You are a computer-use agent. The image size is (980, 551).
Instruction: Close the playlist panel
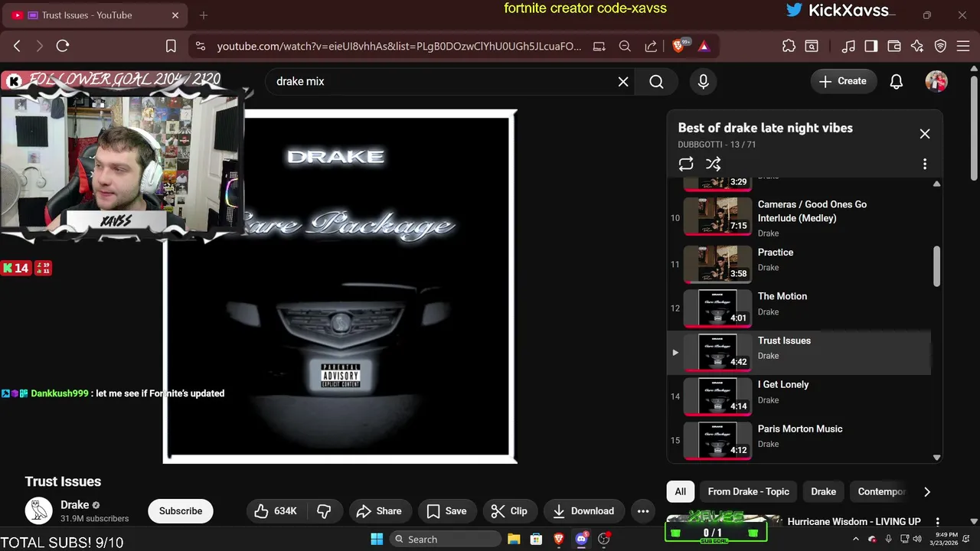[925, 134]
